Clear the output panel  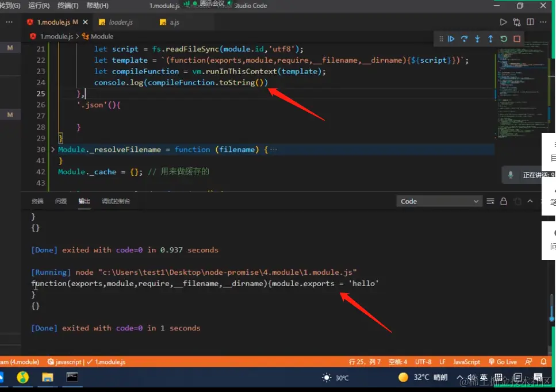(x=490, y=202)
